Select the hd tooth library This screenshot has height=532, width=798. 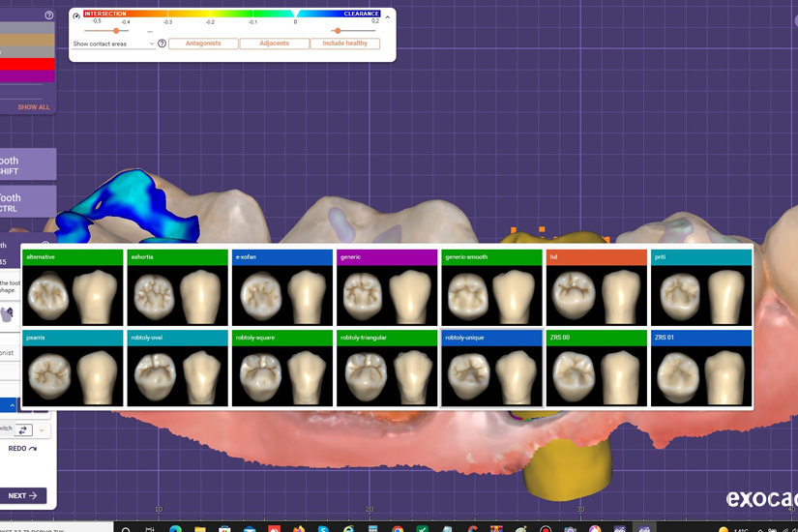click(597, 287)
